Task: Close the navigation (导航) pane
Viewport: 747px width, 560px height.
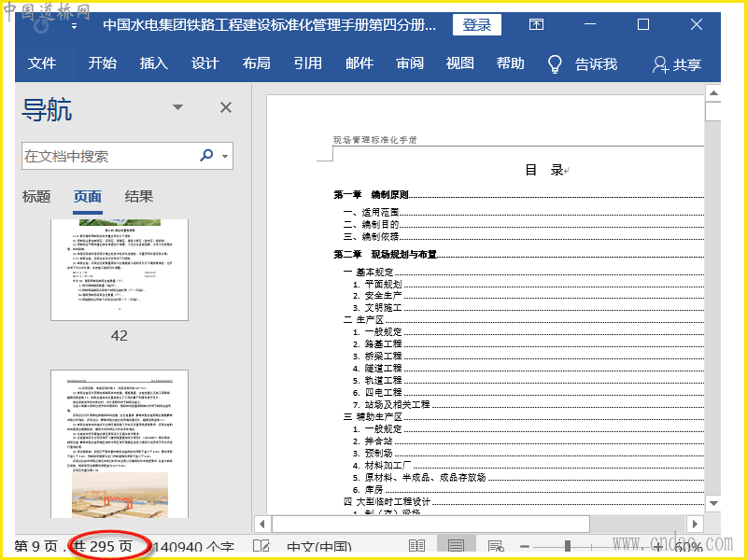Action: click(226, 108)
